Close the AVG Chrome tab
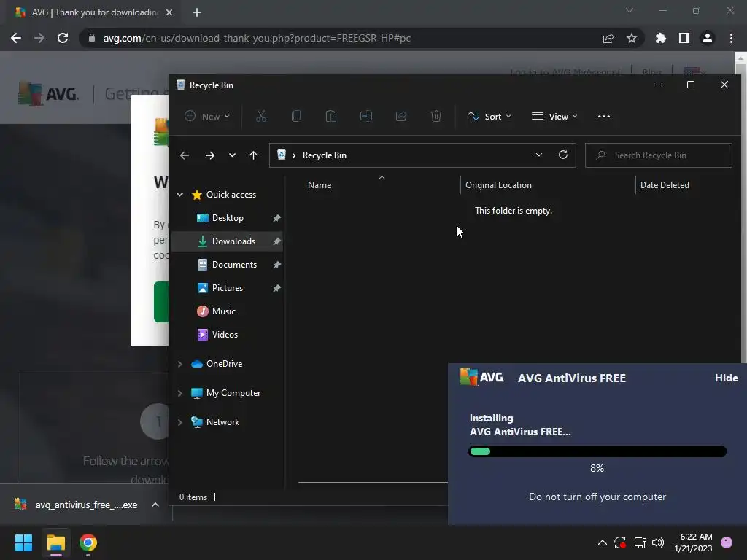Viewport: 747px width, 560px height. 169,12
